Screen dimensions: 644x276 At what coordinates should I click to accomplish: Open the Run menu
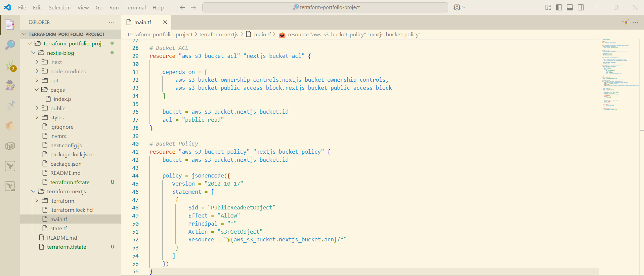click(x=114, y=7)
